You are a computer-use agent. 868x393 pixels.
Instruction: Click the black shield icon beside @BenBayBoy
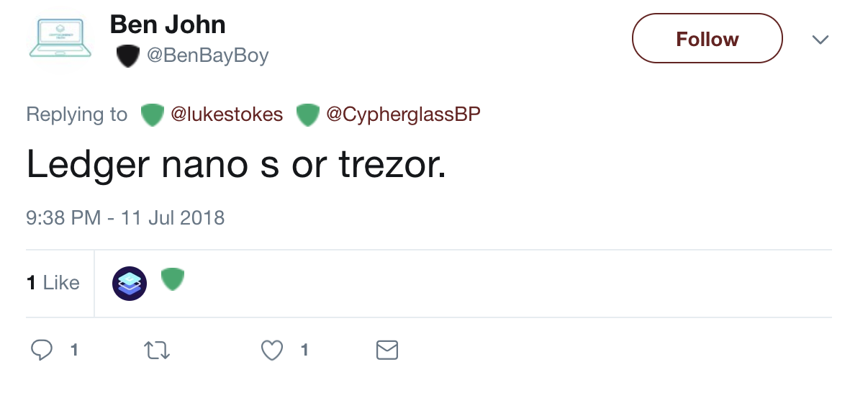pos(127,56)
